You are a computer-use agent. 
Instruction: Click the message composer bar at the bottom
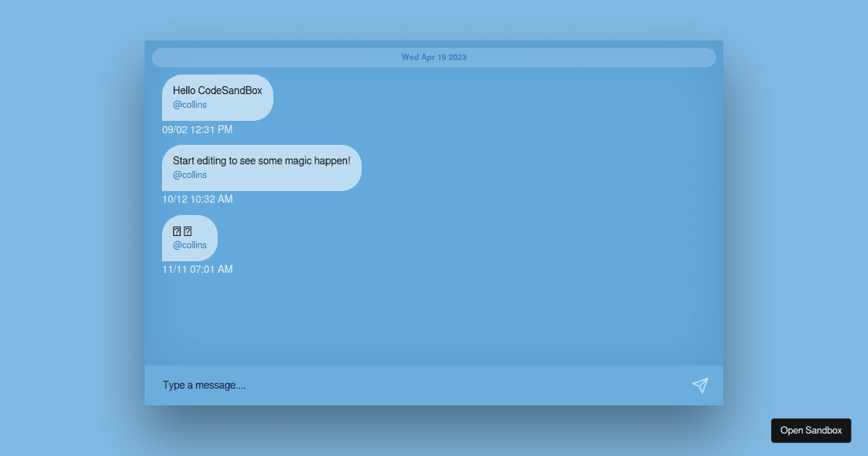tap(434, 385)
